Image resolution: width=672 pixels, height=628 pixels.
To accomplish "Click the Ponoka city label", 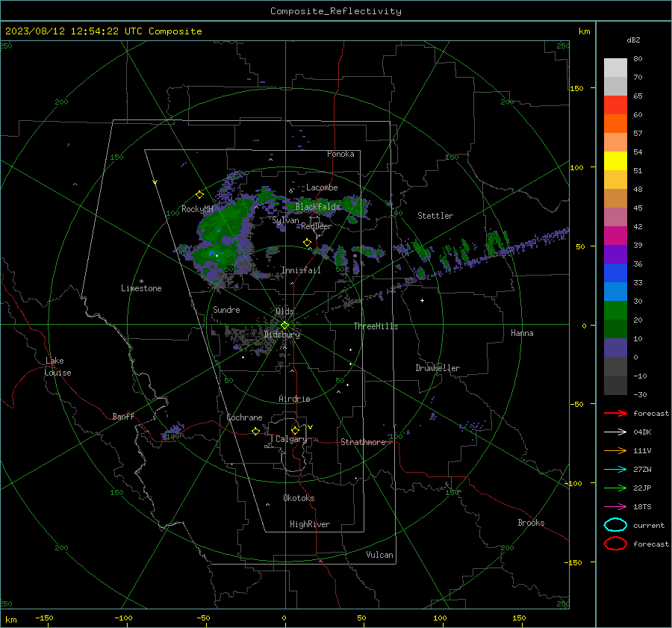I will coord(340,154).
